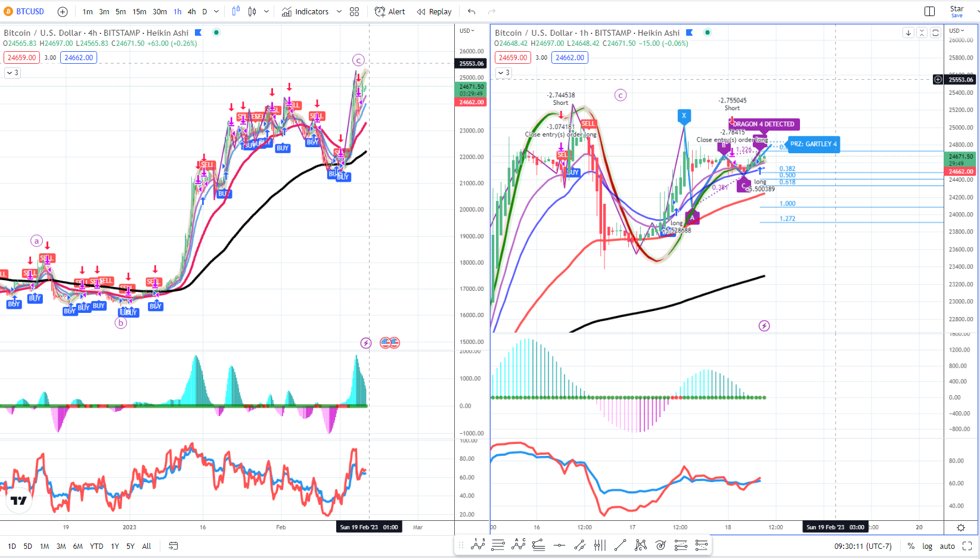980x559 pixels.
Task: Undo the last chart action
Action: (472, 11)
